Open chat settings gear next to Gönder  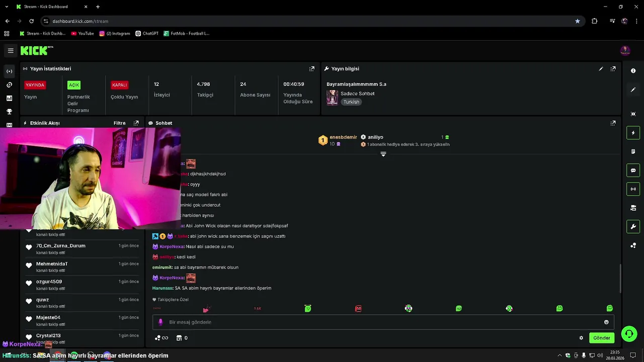[x=581, y=338]
